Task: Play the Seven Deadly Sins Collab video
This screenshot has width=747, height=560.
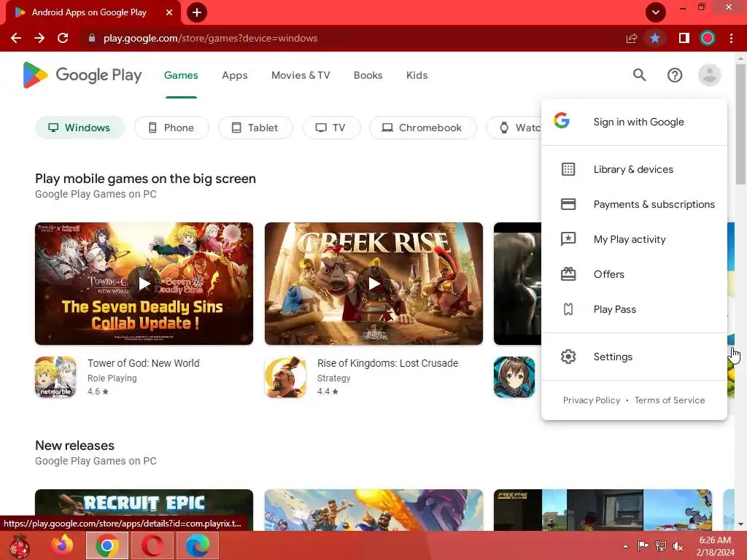Action: [144, 284]
